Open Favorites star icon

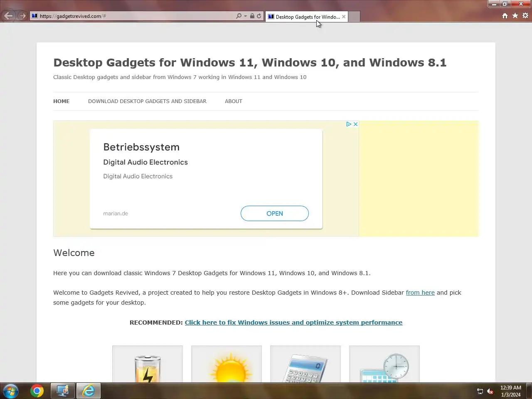click(x=515, y=16)
